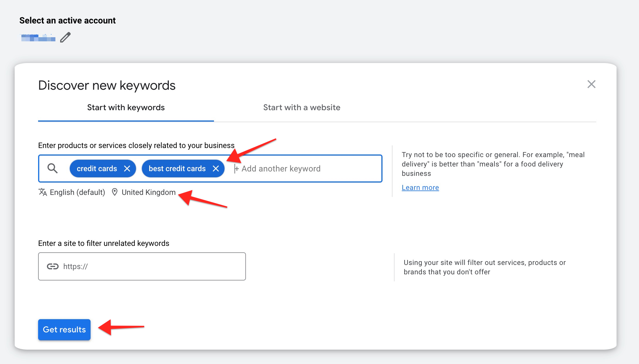Click the link chain icon
Viewport: 639px width, 364px height.
pyautogui.click(x=53, y=266)
